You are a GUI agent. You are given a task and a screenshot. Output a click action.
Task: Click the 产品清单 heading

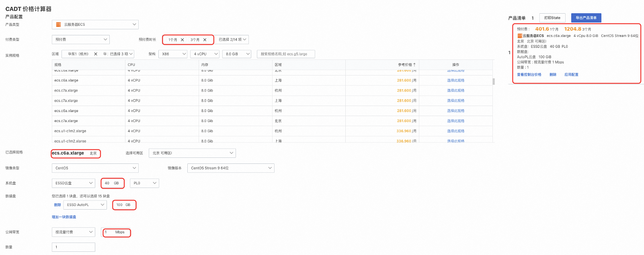(517, 18)
